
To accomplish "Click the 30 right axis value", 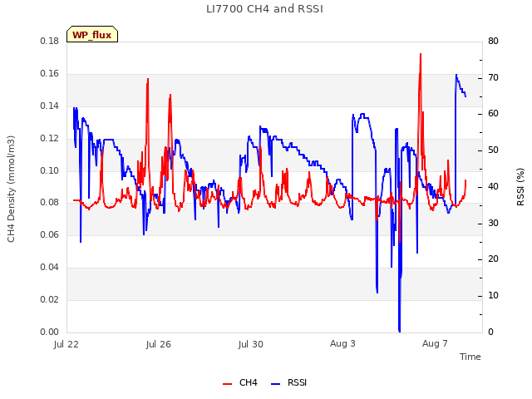I will pyautogui.click(x=493, y=224).
